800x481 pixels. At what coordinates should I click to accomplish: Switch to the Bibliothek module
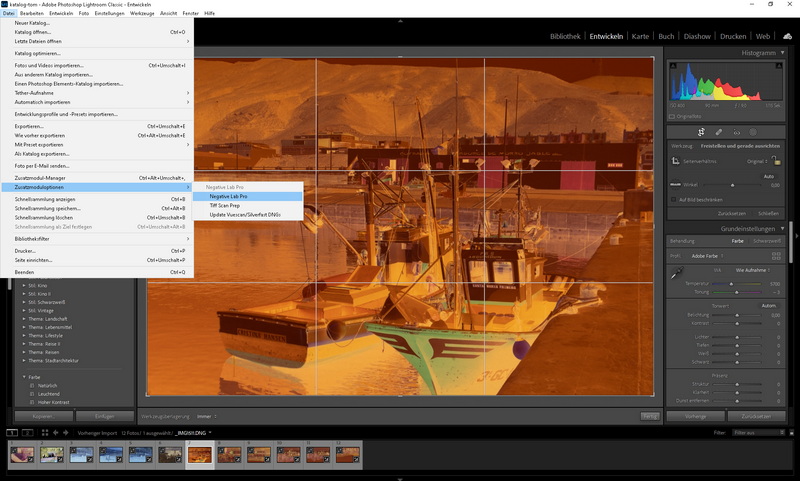point(565,36)
